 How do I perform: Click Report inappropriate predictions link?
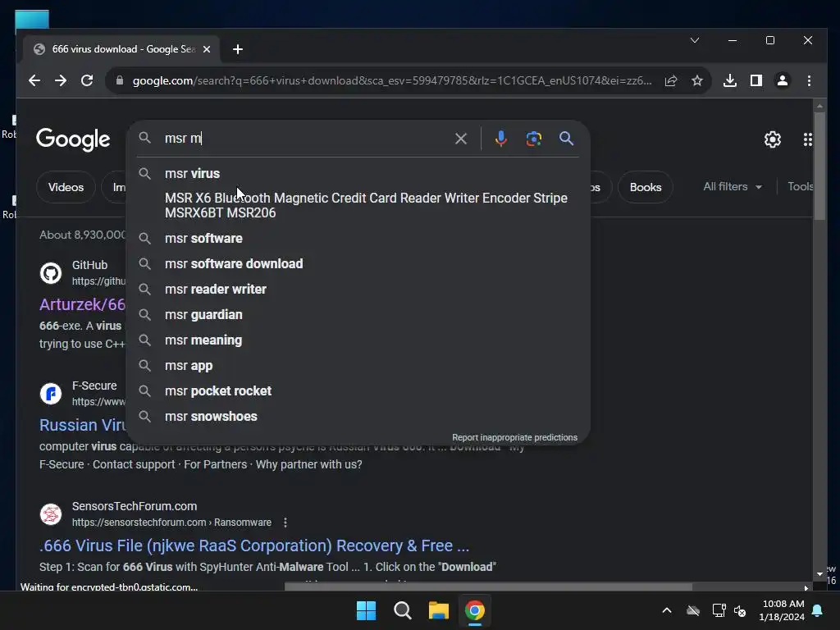pyautogui.click(x=514, y=438)
